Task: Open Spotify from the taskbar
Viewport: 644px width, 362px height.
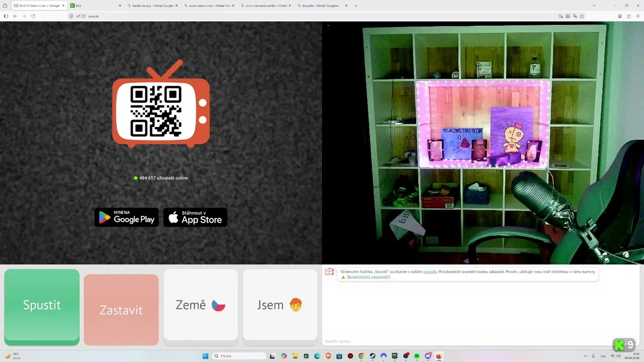Action: click(x=417, y=356)
